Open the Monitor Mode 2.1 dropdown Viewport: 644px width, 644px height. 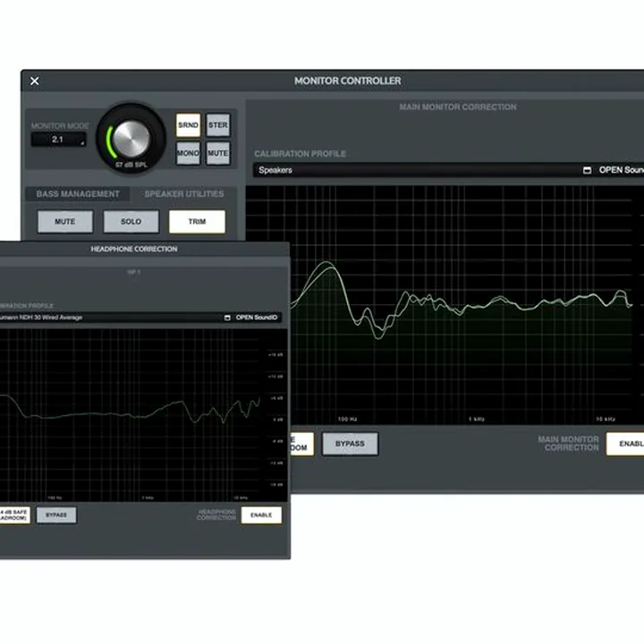(59, 140)
